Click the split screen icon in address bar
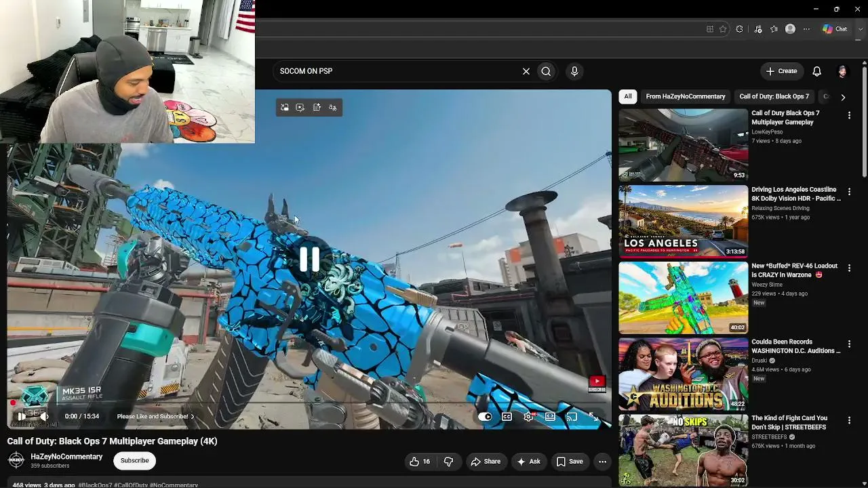The height and width of the screenshot is (488, 868). (x=710, y=29)
